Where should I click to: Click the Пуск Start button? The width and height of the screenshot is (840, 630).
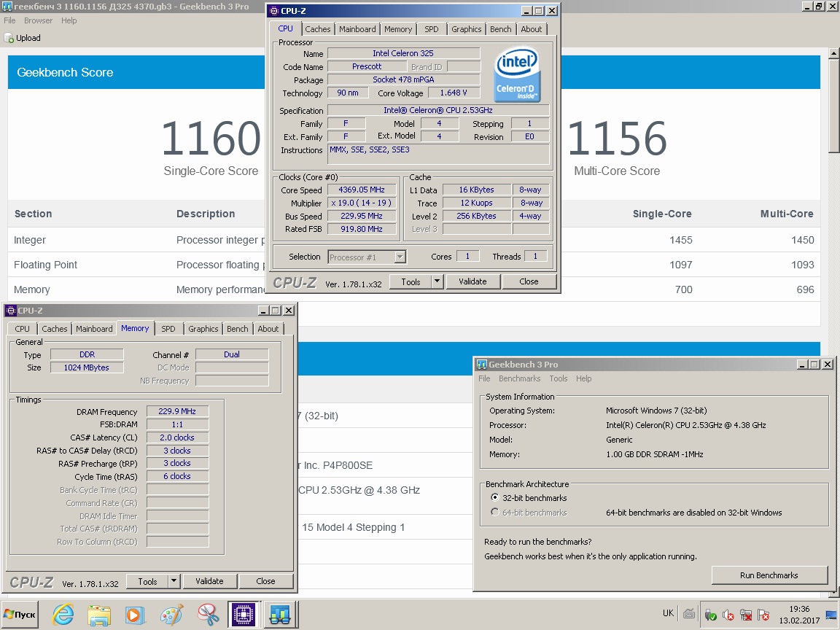click(19, 615)
